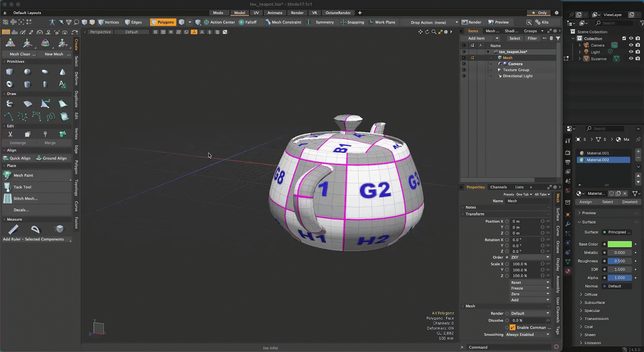Activate the Tack Tool

pyautogui.click(x=22, y=187)
